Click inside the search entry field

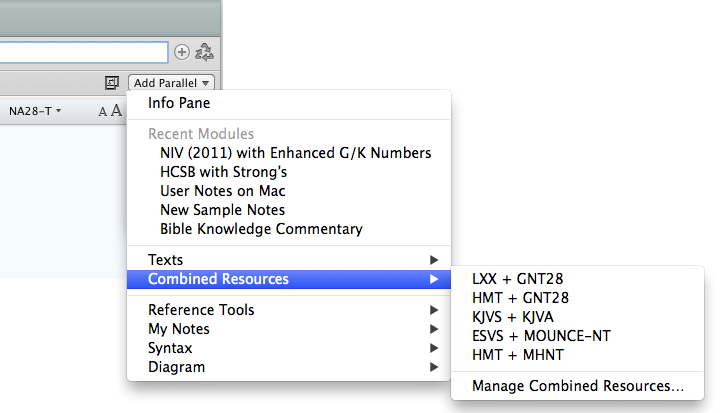click(80, 52)
